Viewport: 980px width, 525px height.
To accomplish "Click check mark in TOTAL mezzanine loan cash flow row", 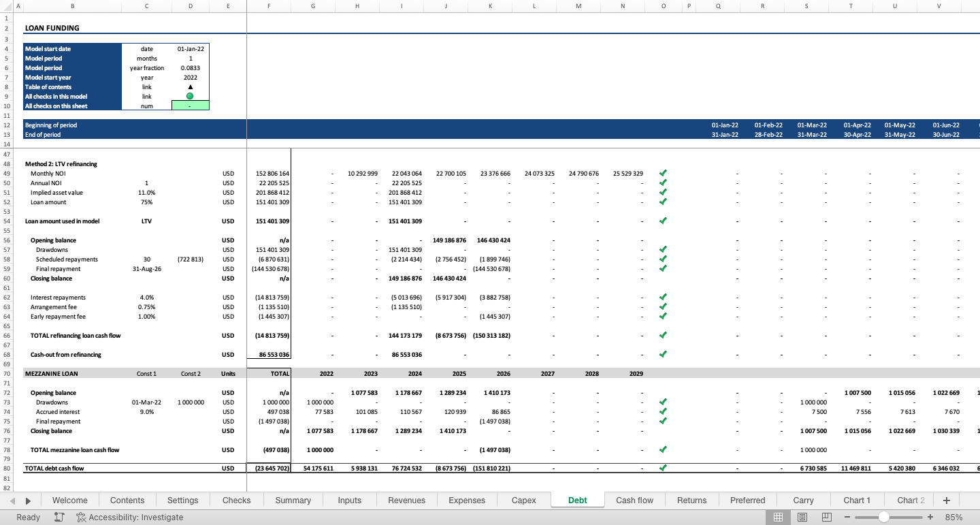I will point(663,449).
